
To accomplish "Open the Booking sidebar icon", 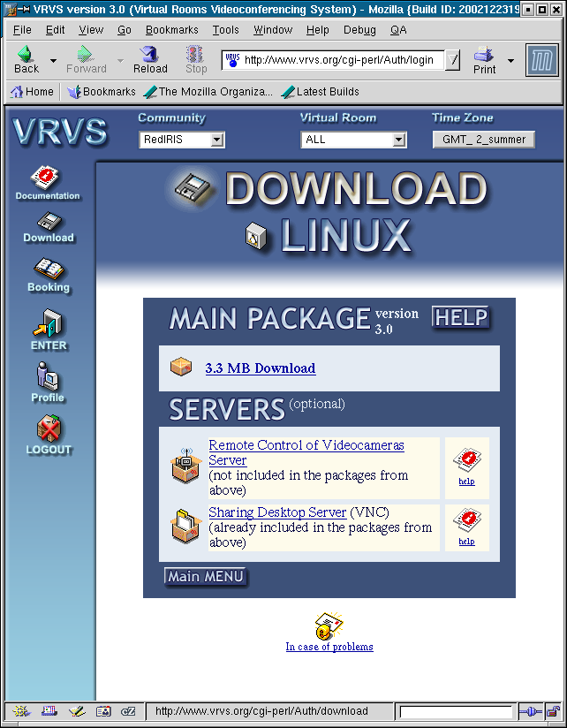I will 49,269.
